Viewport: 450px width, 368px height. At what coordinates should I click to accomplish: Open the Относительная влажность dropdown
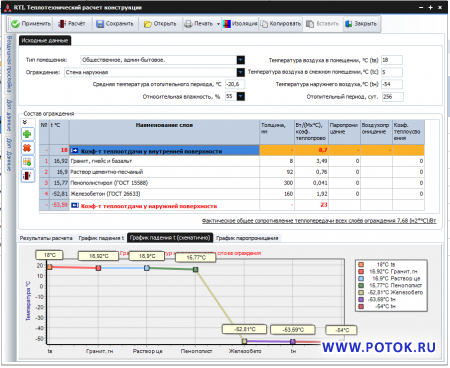tap(241, 96)
